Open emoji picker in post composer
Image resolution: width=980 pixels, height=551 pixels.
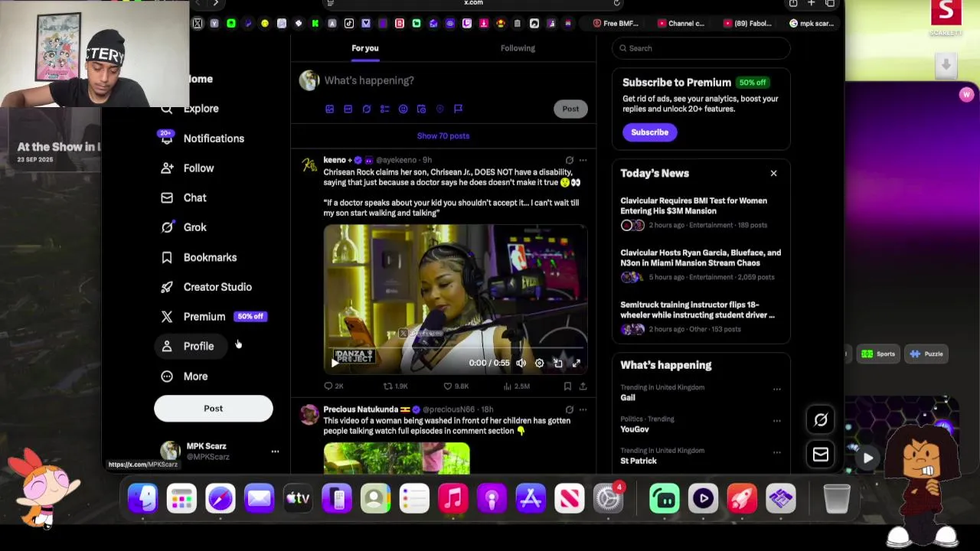[403, 109]
